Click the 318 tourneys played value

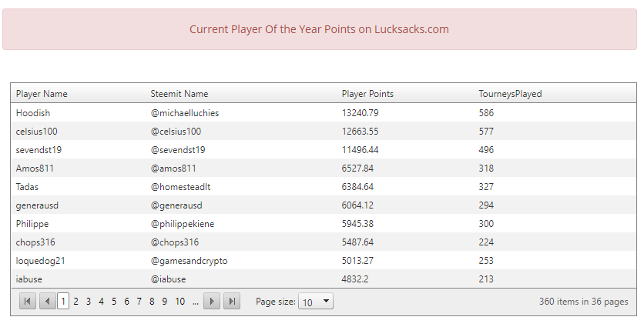tap(486, 169)
